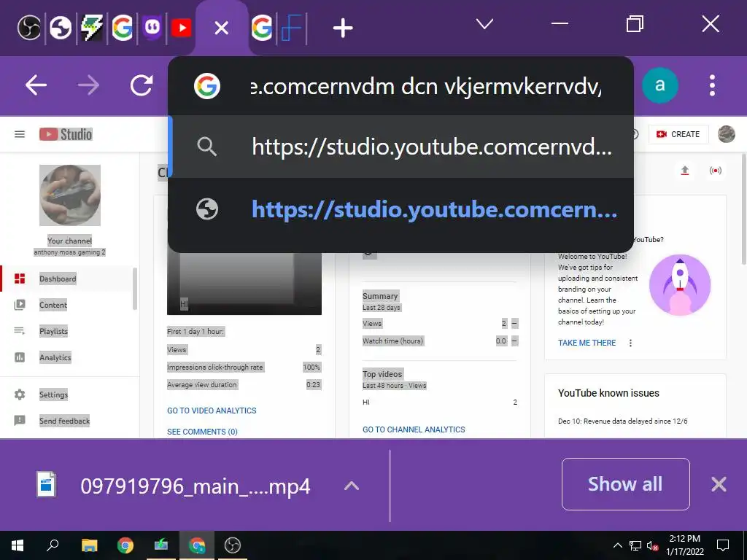Select the search suggestion with magnifier icon

click(401, 147)
